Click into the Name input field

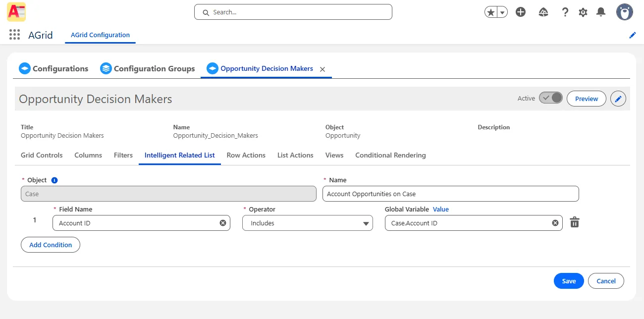pyautogui.click(x=450, y=194)
